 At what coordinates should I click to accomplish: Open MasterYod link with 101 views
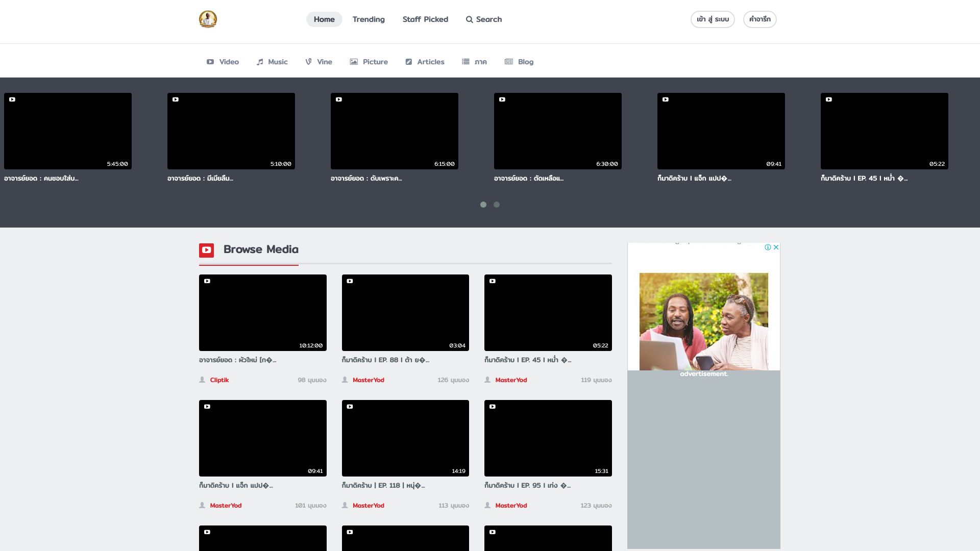(226, 506)
